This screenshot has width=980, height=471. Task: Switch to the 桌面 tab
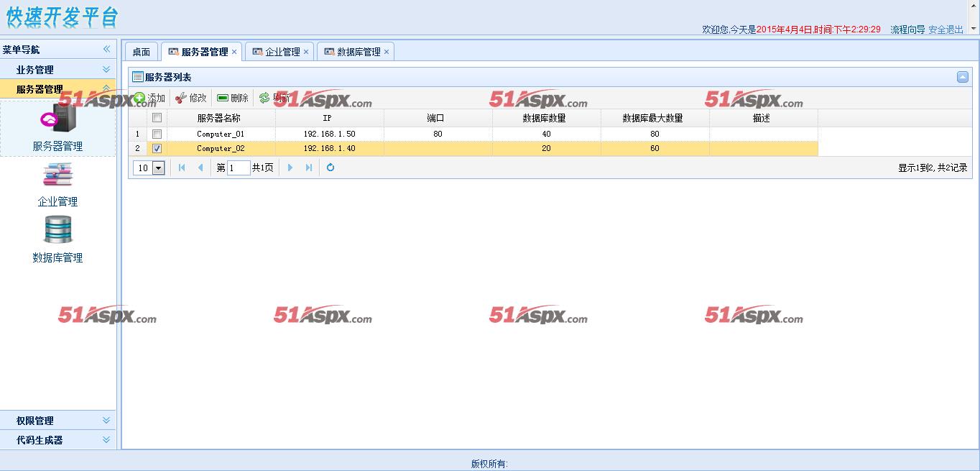point(142,52)
